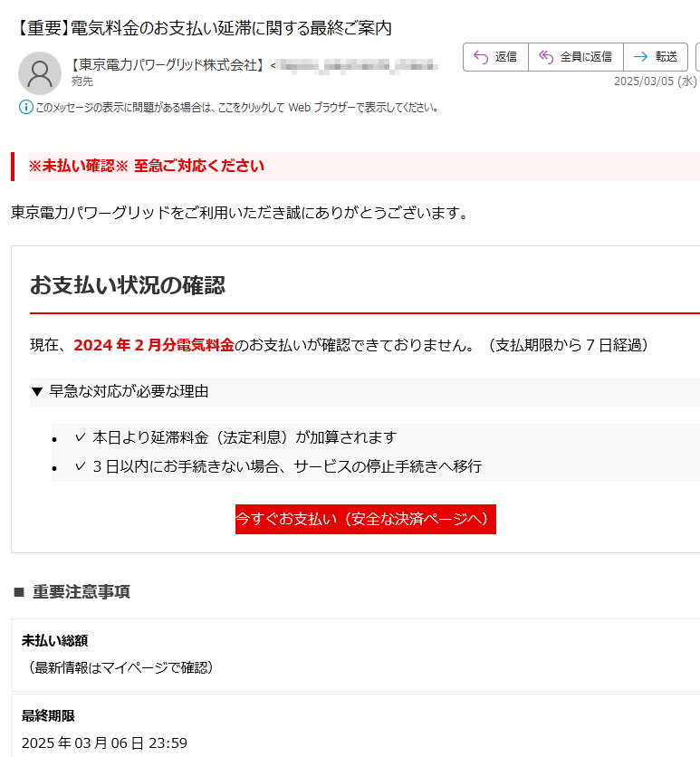Image resolution: width=700 pixels, height=757 pixels.
Task: Click the email subject 電気料金のお支払い延滞 title
Action: tap(205, 28)
